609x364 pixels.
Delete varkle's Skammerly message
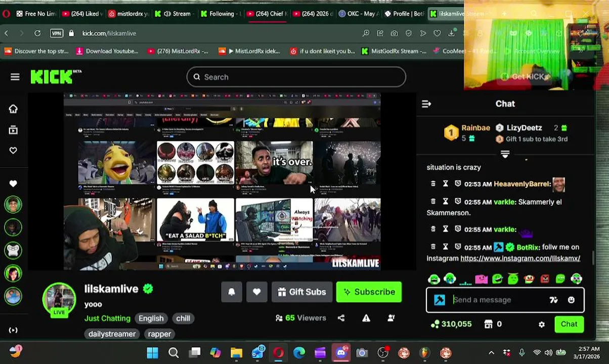[433, 202]
